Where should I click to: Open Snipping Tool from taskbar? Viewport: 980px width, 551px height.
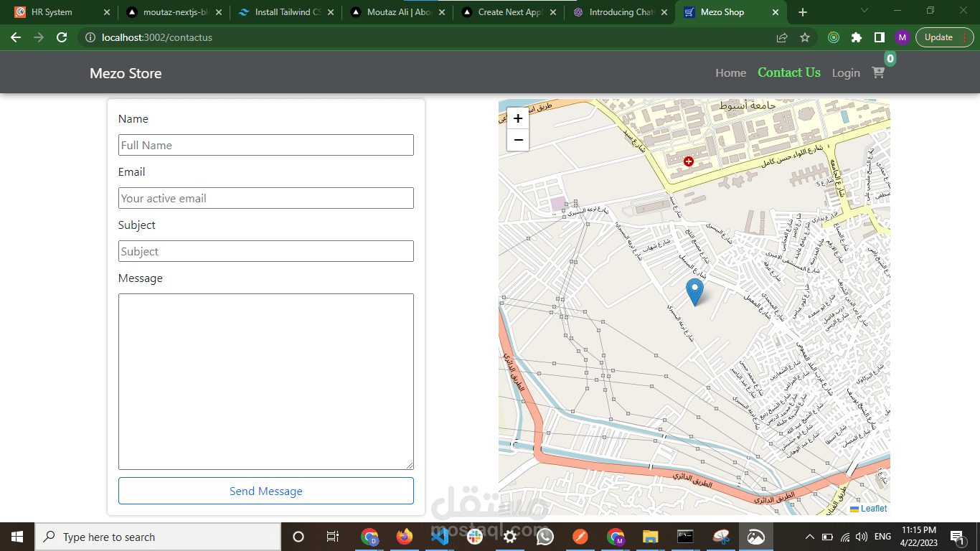click(x=721, y=537)
